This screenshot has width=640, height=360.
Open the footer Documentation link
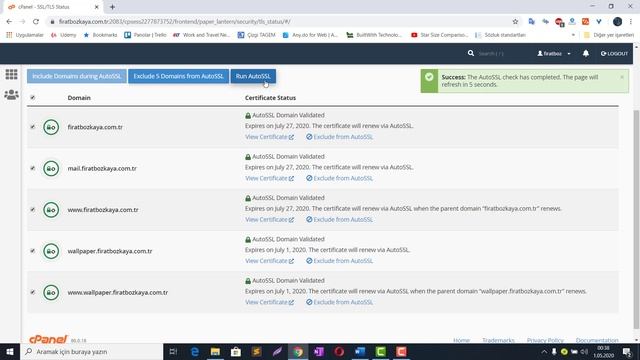pyautogui.click(x=597, y=340)
